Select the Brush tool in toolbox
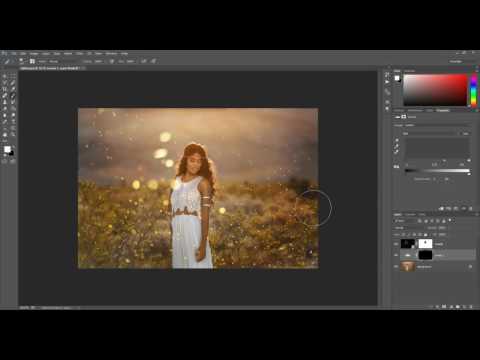The height and width of the screenshot is (360, 480). point(13,96)
